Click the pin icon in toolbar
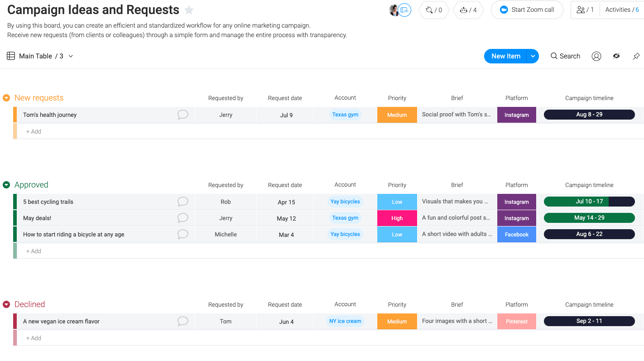The width and height of the screenshot is (644, 361). pos(636,56)
